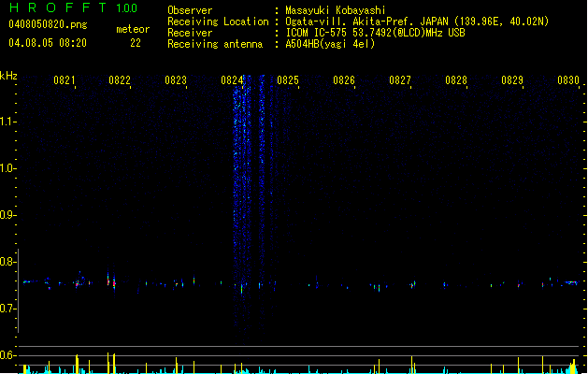Click the Receiving antenna label
This screenshot has height=374, width=588.
[215, 44]
